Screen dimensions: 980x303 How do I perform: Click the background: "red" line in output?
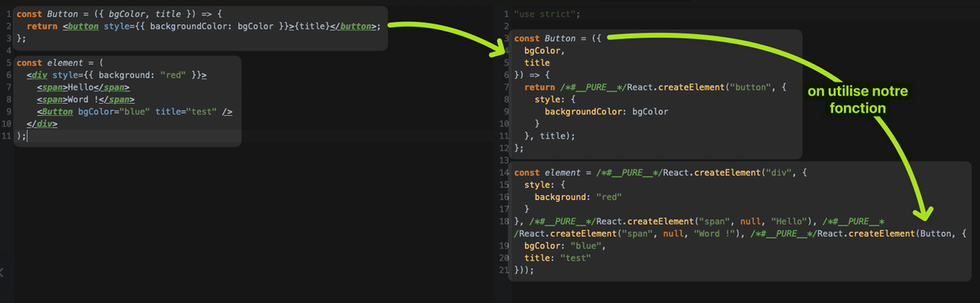578,197
